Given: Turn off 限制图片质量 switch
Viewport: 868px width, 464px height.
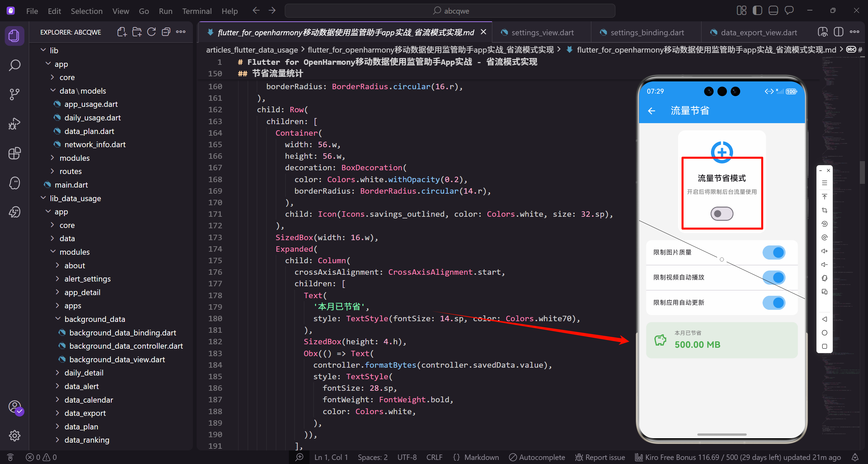Looking at the screenshot, I should pyautogui.click(x=774, y=252).
